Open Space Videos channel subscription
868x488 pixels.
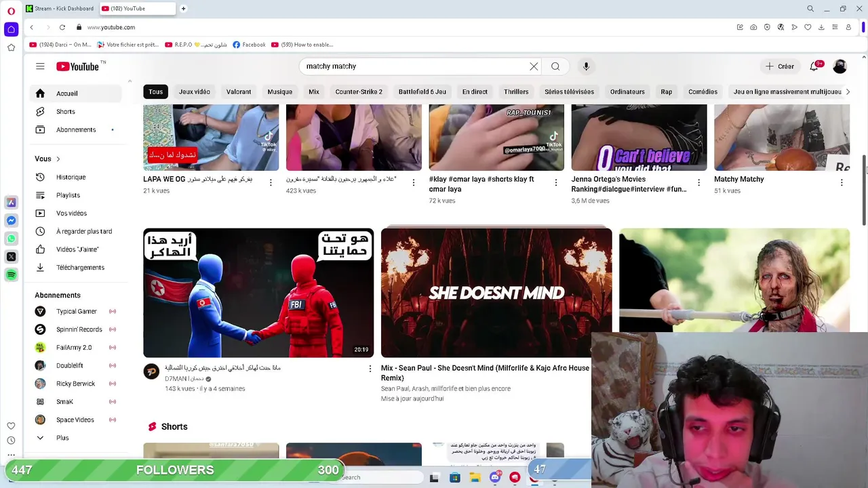(x=76, y=420)
